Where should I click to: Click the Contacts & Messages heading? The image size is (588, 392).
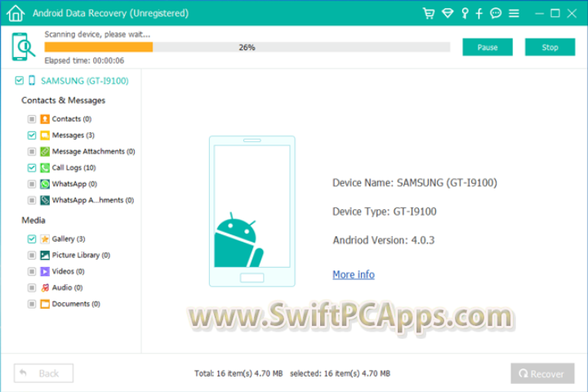point(64,100)
